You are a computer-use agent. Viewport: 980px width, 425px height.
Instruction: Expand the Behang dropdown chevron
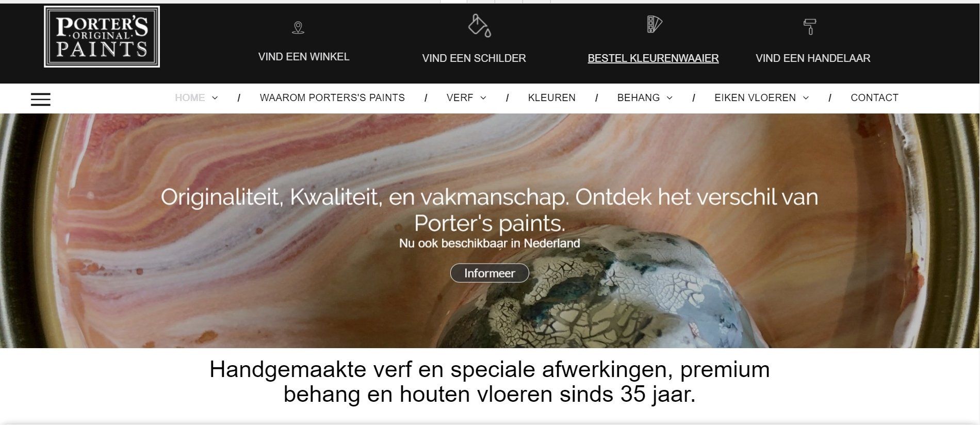point(669,98)
